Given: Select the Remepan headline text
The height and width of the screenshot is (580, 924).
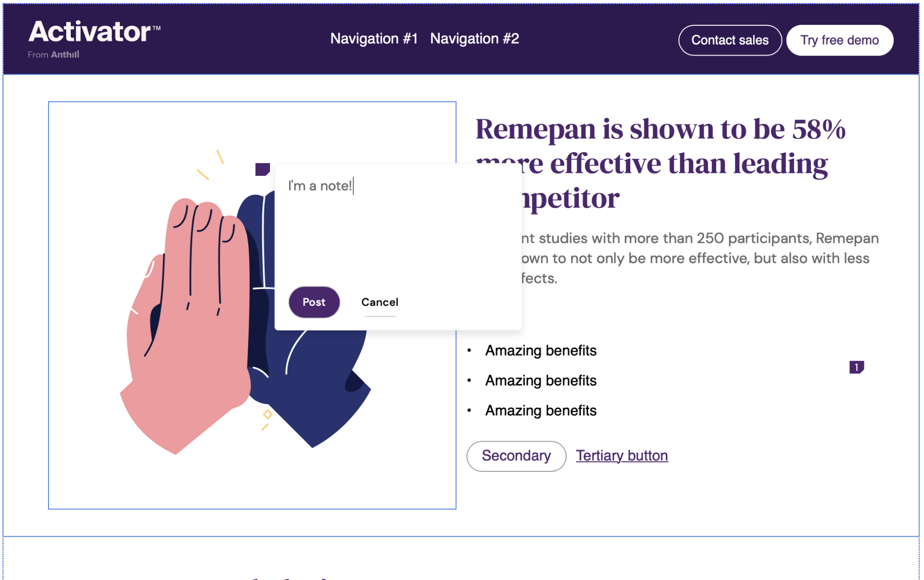Looking at the screenshot, I should (x=660, y=130).
